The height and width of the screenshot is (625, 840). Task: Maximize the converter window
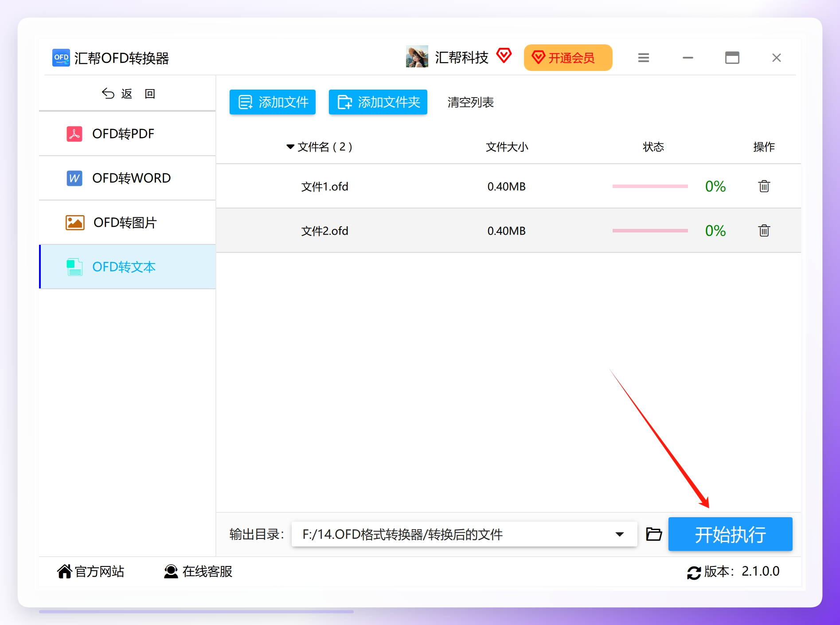tap(732, 58)
